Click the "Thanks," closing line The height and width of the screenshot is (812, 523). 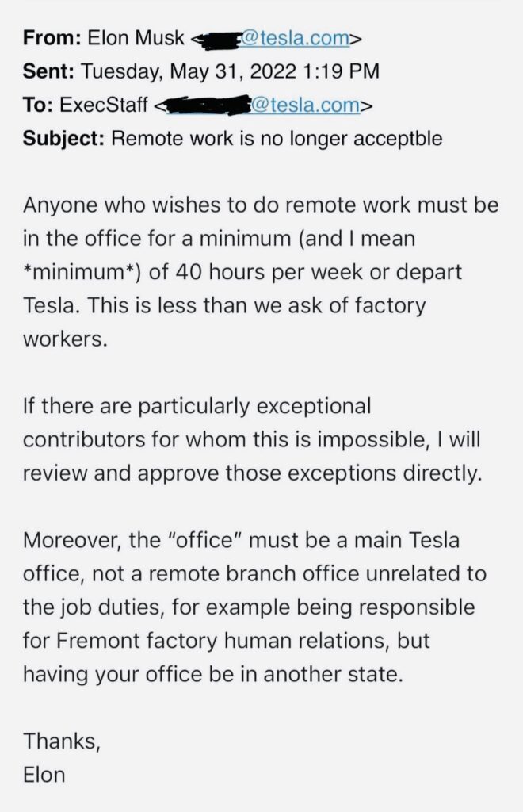pos(62,741)
